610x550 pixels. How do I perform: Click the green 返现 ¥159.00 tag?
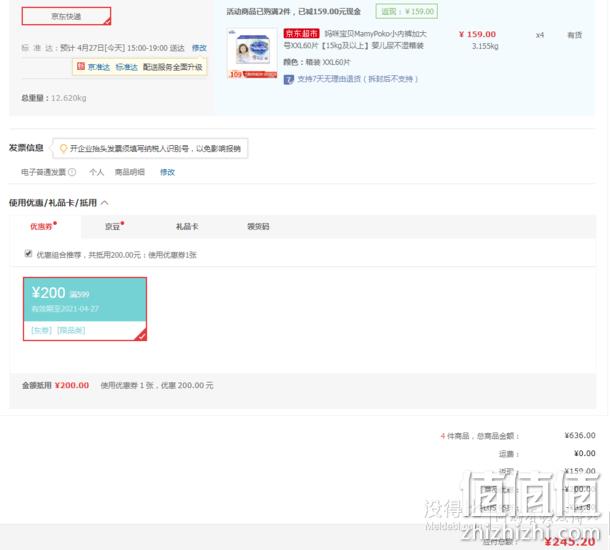pyautogui.click(x=407, y=11)
